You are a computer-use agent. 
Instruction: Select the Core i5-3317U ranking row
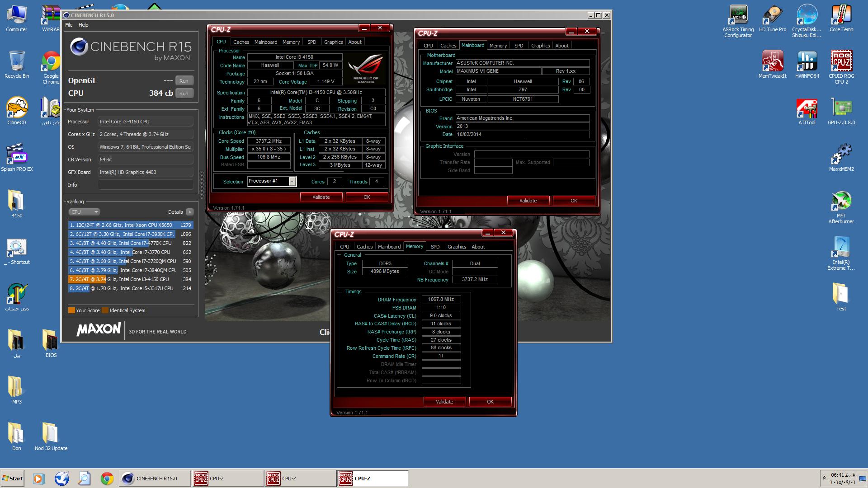coord(131,288)
